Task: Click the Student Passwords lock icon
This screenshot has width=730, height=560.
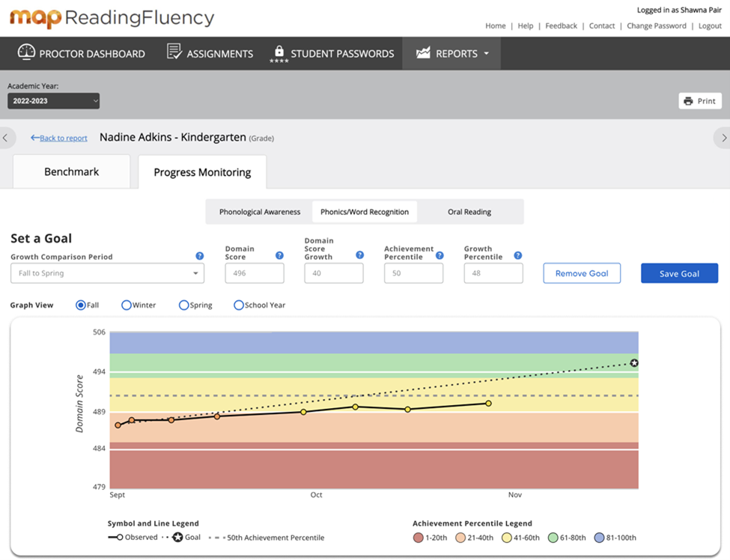Action: (279, 51)
